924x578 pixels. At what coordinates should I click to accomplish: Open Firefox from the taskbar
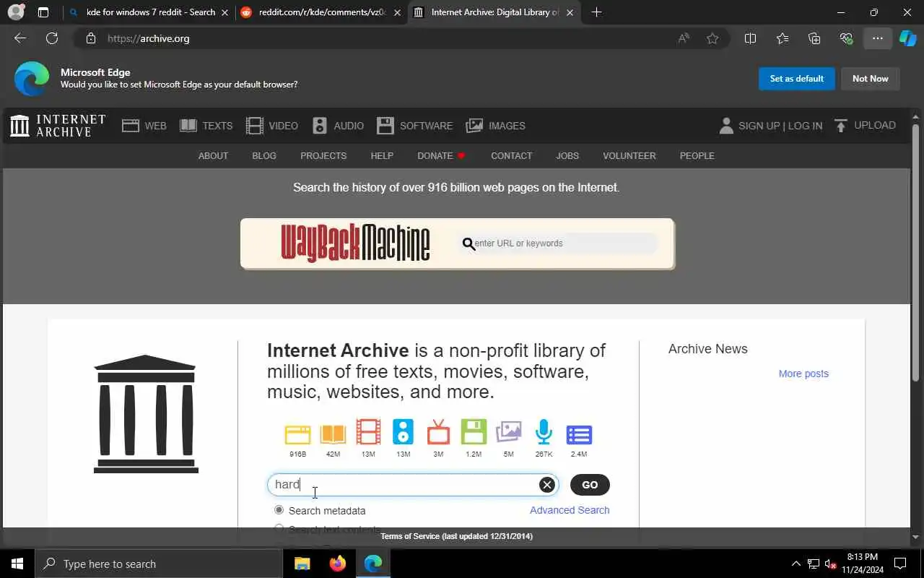pyautogui.click(x=337, y=564)
